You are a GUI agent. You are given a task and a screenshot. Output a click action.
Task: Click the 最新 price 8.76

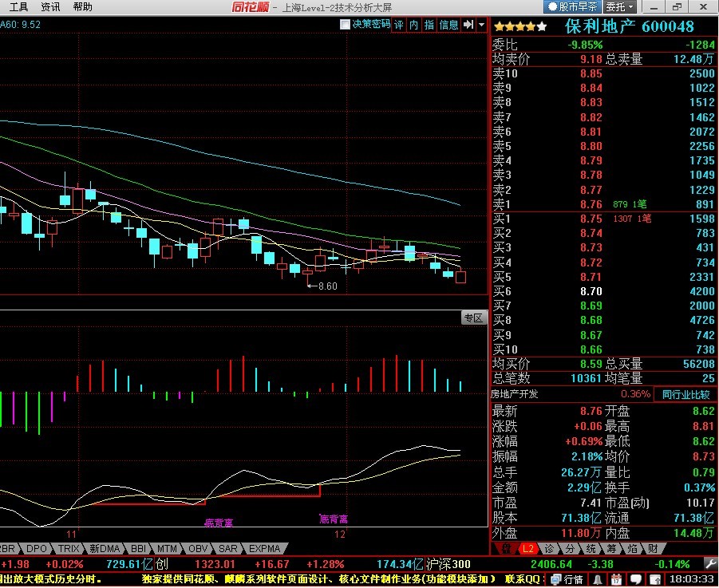591,411
